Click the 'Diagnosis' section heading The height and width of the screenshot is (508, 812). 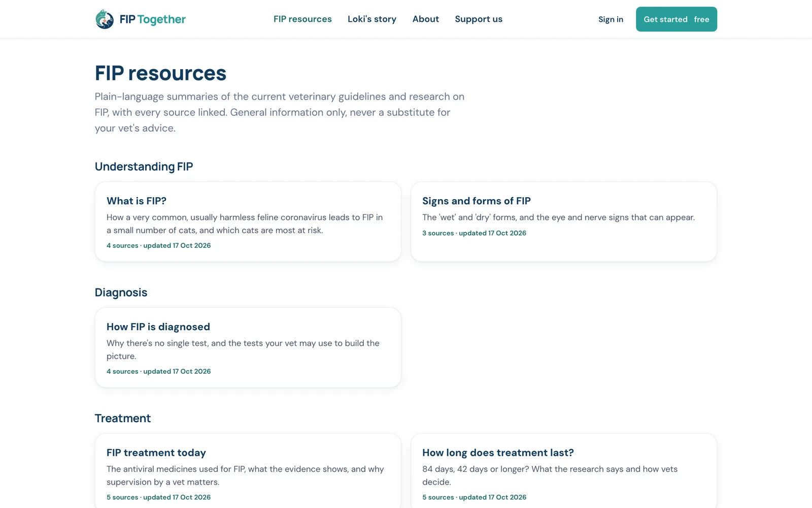tap(121, 293)
